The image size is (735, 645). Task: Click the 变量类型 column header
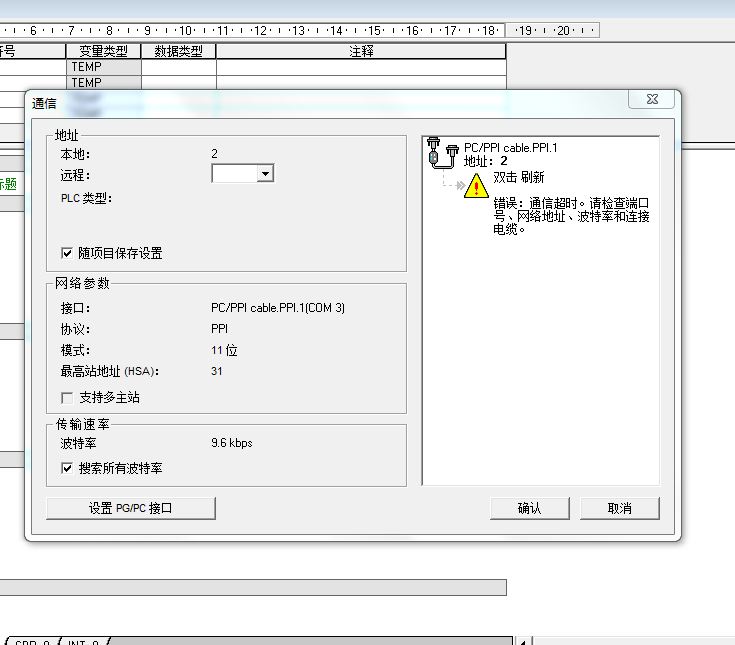pyautogui.click(x=103, y=51)
